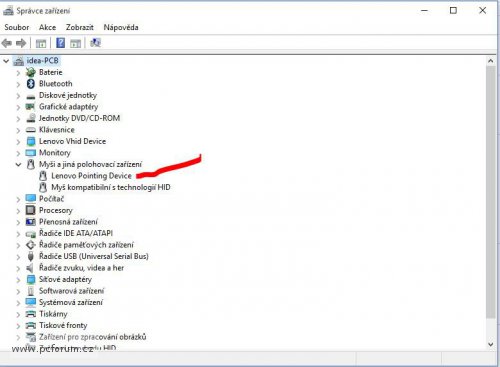Expand the Baterie category

[x=18, y=73]
